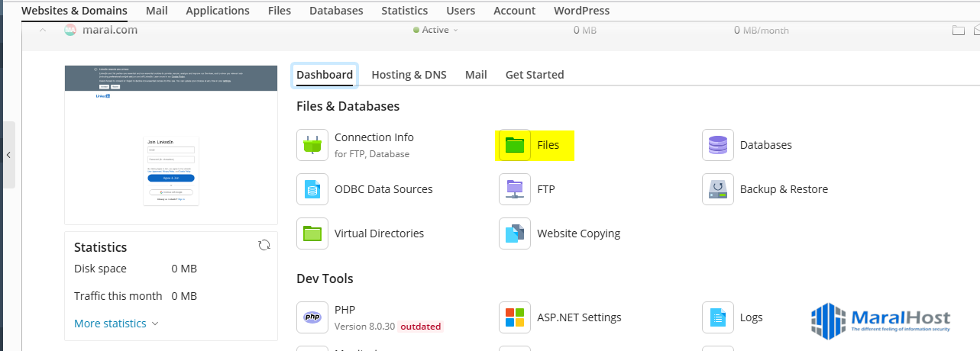Viewport: 980px width, 351px height.
Task: Collapse the maral.com domain row
Action: point(43,30)
